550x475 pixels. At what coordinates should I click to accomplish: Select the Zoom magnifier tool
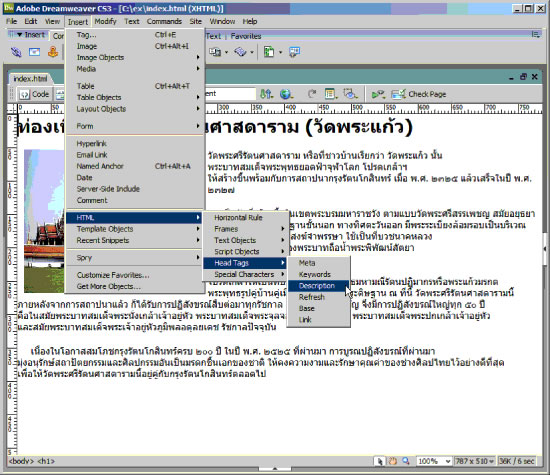click(x=406, y=461)
